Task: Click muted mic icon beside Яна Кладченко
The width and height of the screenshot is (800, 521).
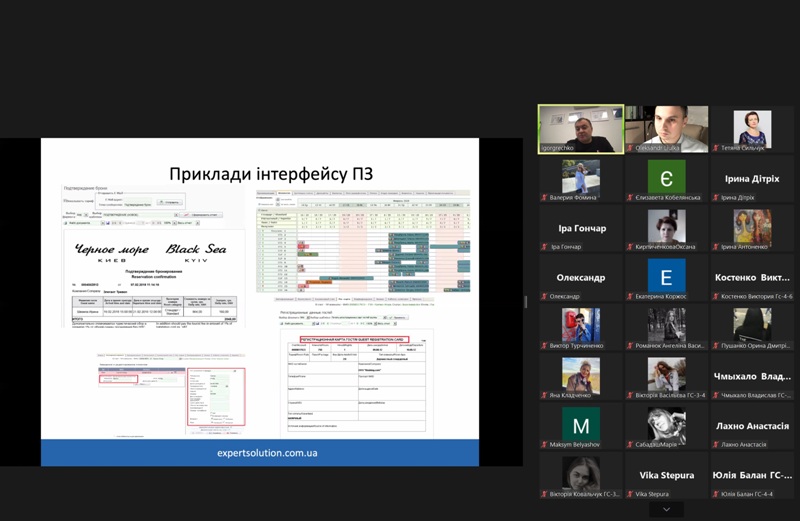Action: (545, 395)
